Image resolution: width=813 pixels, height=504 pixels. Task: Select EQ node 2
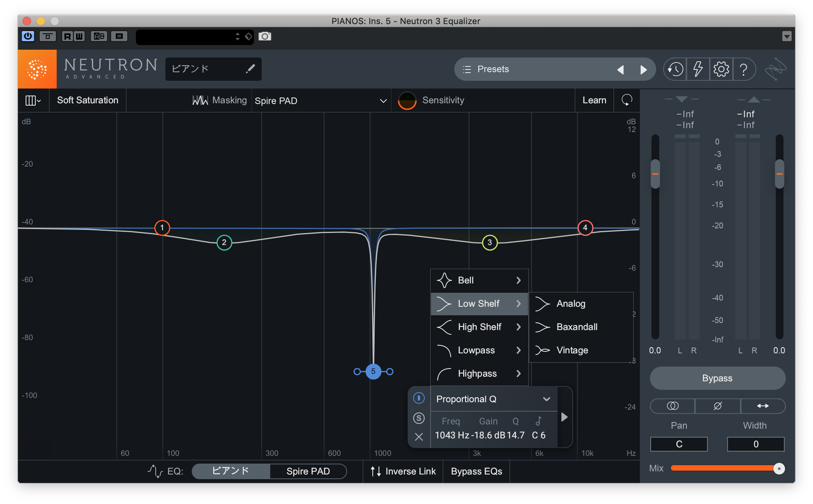click(224, 242)
